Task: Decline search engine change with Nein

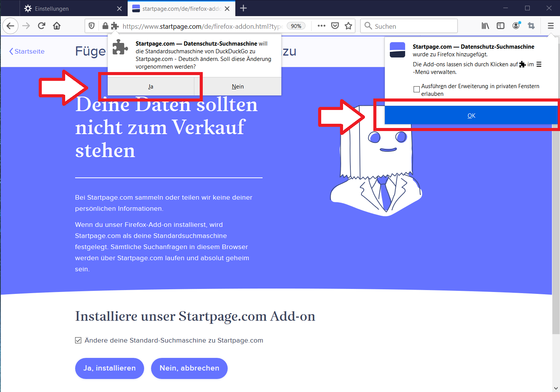Action: pyautogui.click(x=238, y=87)
